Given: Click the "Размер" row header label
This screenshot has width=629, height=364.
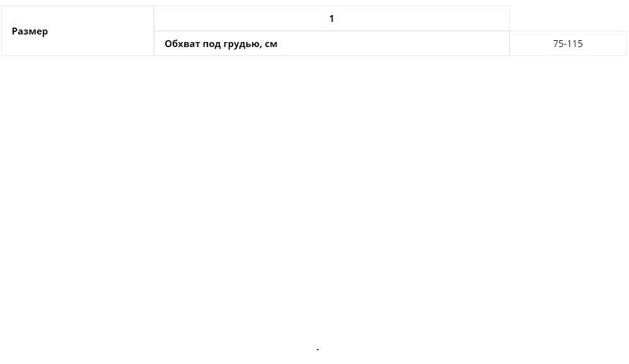Looking at the screenshot, I should [x=30, y=31].
